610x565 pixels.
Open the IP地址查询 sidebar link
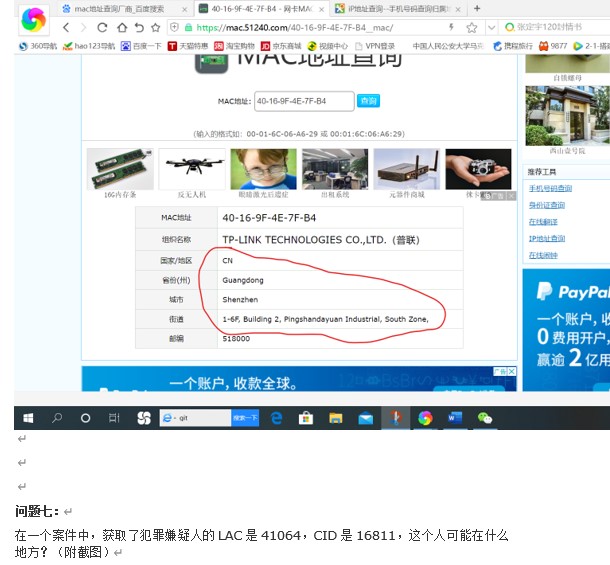(547, 239)
